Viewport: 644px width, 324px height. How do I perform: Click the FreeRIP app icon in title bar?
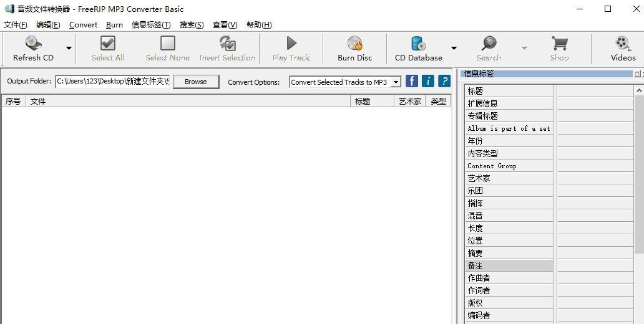[9, 9]
